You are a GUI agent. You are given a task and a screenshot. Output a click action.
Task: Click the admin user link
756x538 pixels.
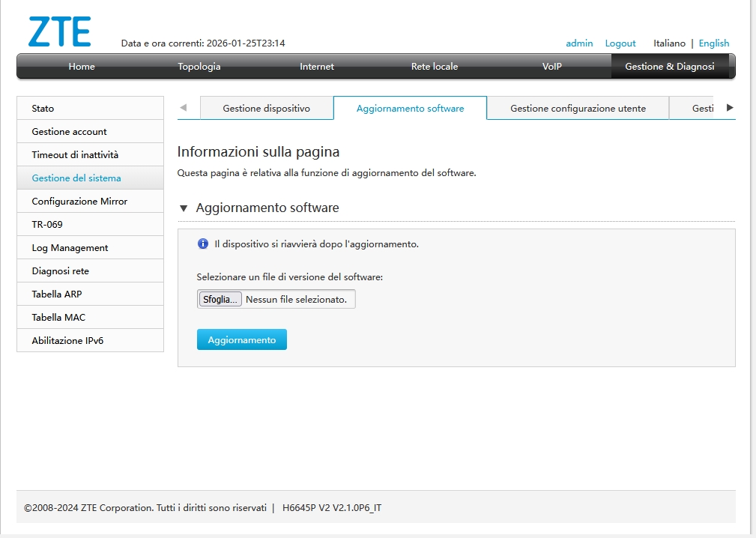click(579, 43)
